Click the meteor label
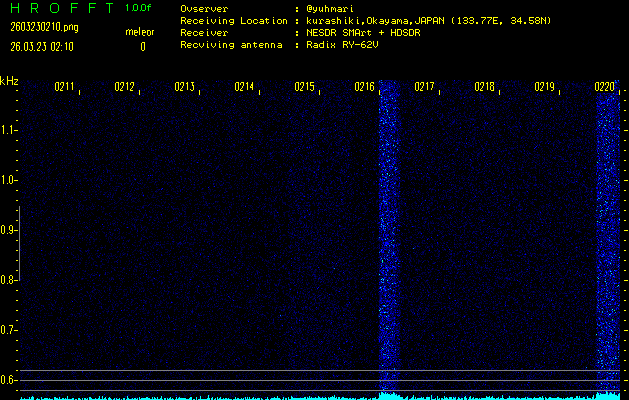This screenshot has width=629, height=400. click(140, 32)
